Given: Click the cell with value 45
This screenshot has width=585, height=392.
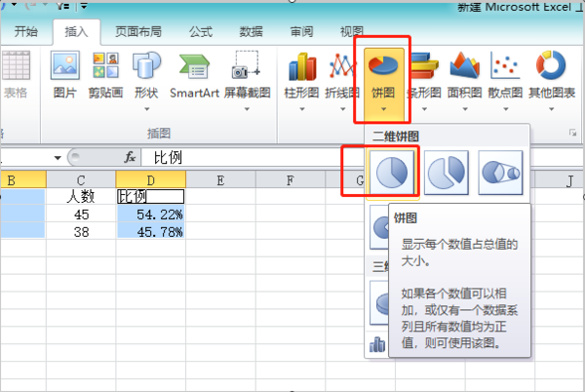Looking at the screenshot, I should [x=81, y=215].
